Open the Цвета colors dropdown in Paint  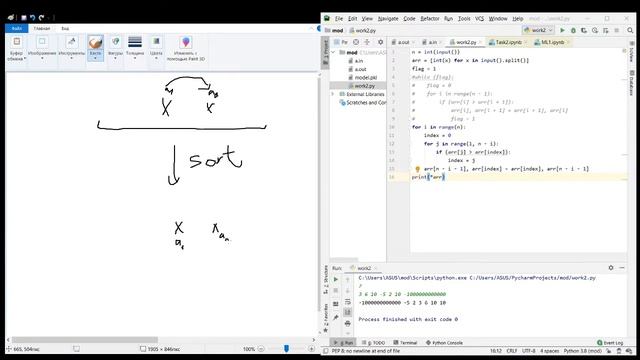156,49
